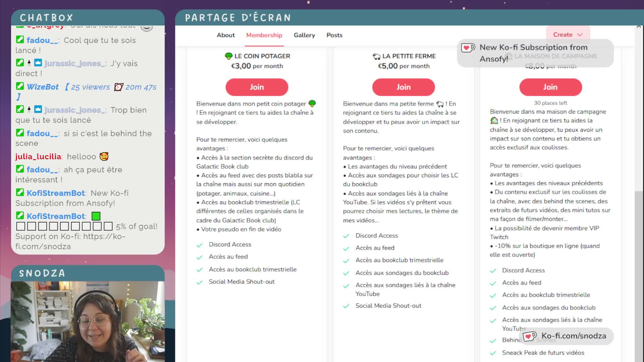The width and height of the screenshot is (644, 362).
Task: Select the Membership tab
Action: point(264,35)
